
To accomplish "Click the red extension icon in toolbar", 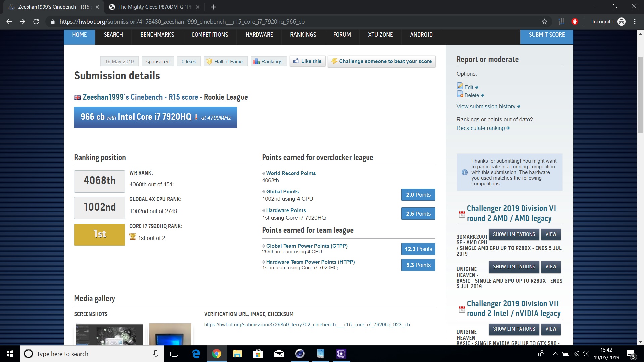I will tap(575, 22).
